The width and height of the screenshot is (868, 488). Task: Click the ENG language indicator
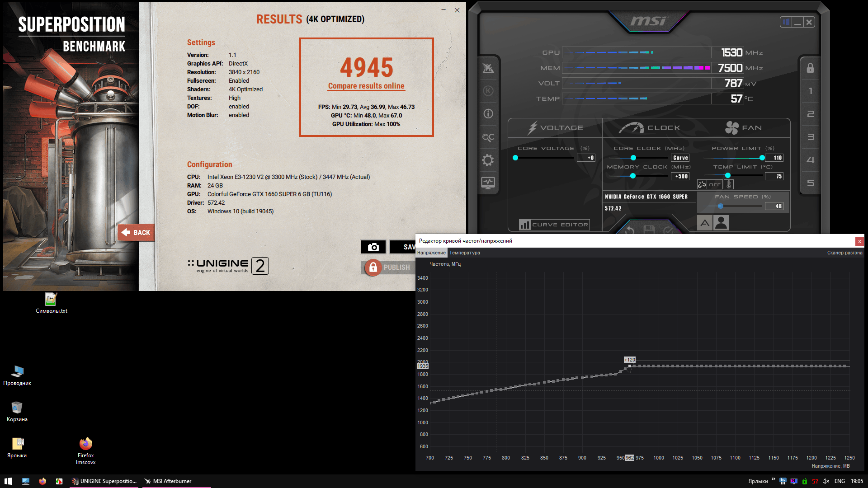(x=840, y=481)
